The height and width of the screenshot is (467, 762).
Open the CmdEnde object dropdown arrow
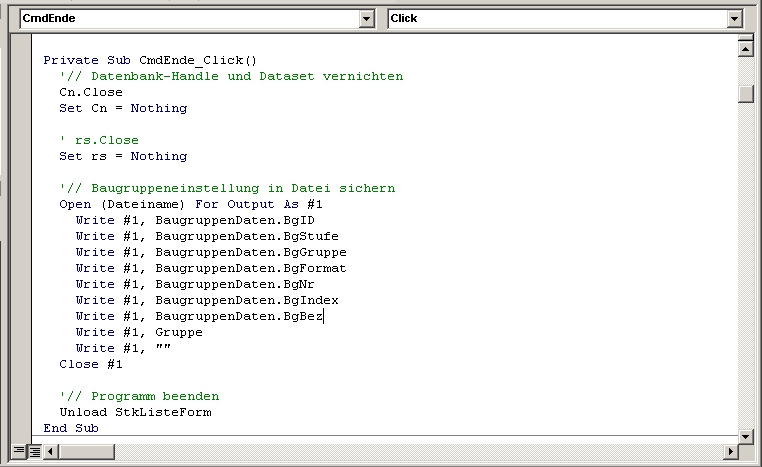[366, 19]
